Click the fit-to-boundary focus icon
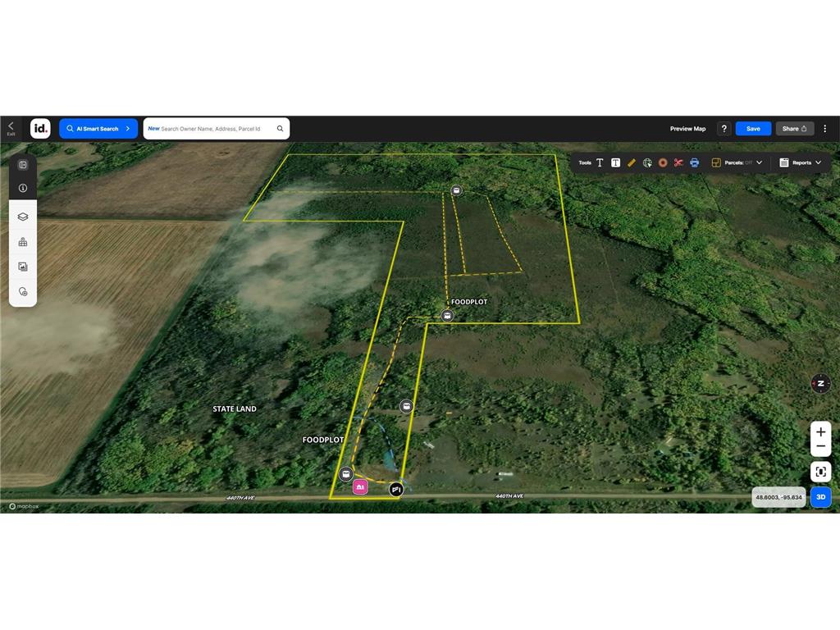The height and width of the screenshot is (630, 840). [x=820, y=472]
